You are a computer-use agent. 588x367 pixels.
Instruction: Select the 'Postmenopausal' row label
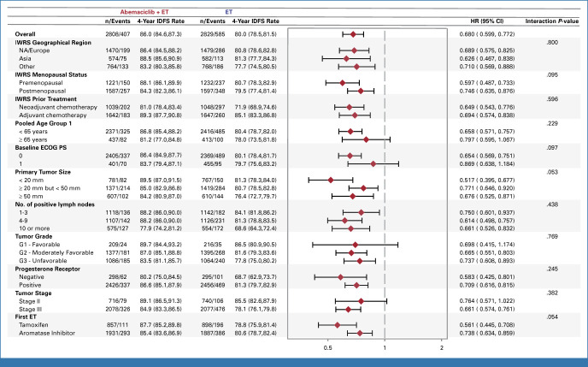43,91
